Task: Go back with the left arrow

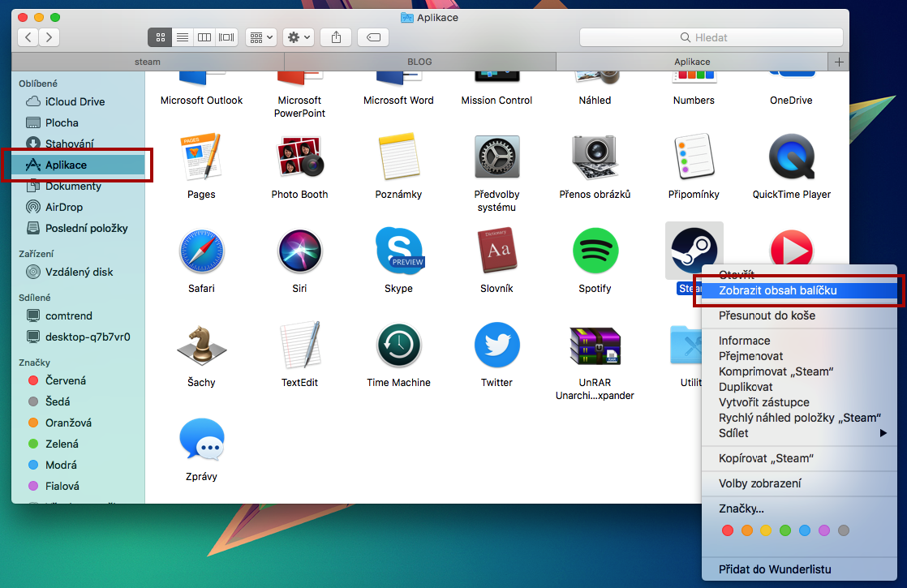Action: pyautogui.click(x=28, y=37)
